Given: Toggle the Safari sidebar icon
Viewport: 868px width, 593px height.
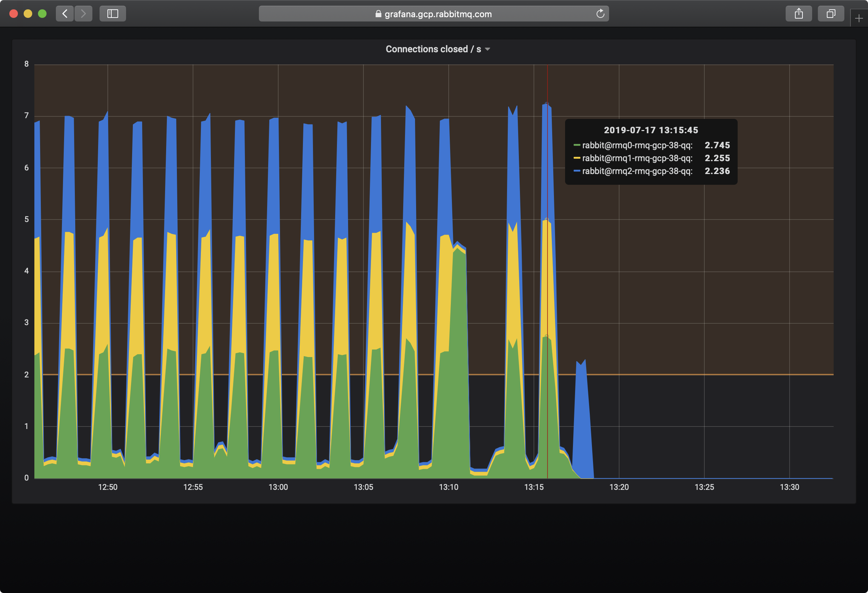Looking at the screenshot, I should pos(112,14).
